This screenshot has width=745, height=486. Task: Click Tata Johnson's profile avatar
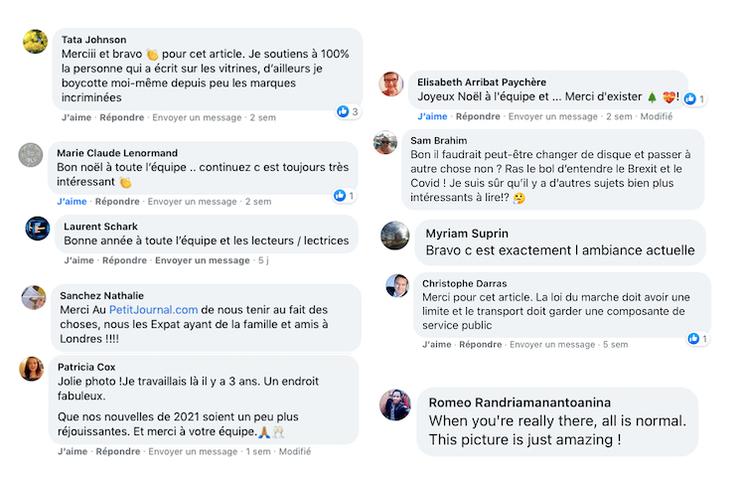pyautogui.click(x=35, y=40)
